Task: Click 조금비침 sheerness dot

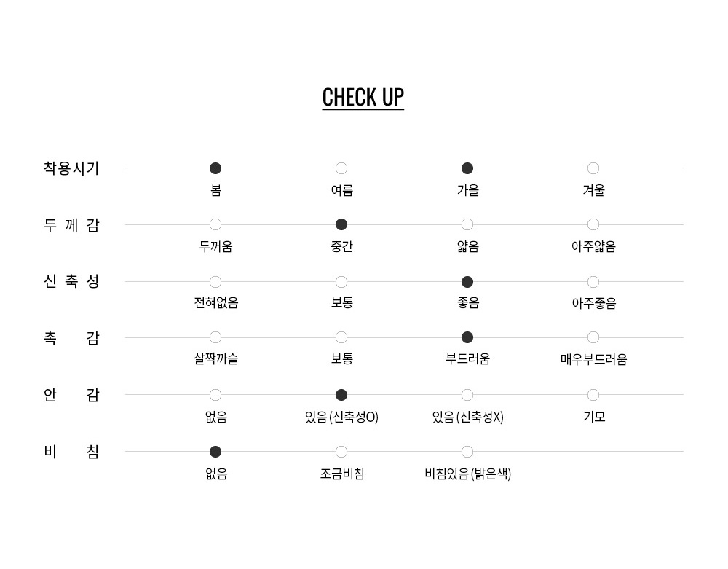Action: pyautogui.click(x=341, y=452)
